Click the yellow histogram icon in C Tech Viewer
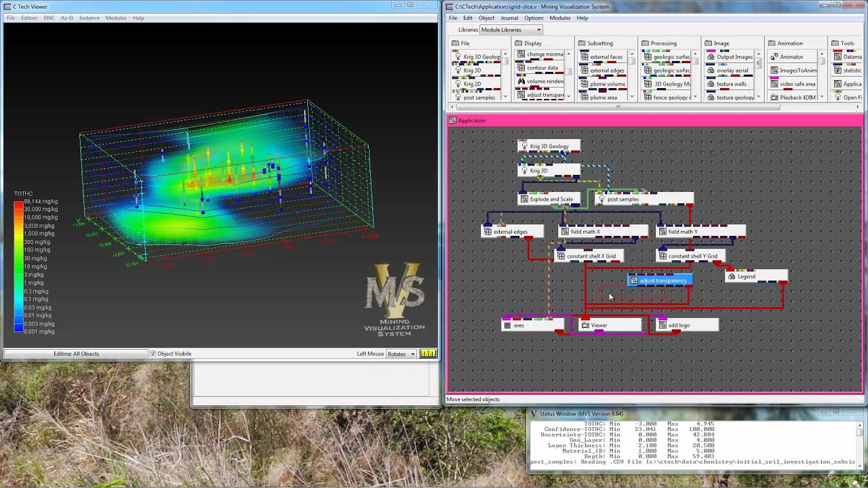The width and height of the screenshot is (868, 488). 428,354
